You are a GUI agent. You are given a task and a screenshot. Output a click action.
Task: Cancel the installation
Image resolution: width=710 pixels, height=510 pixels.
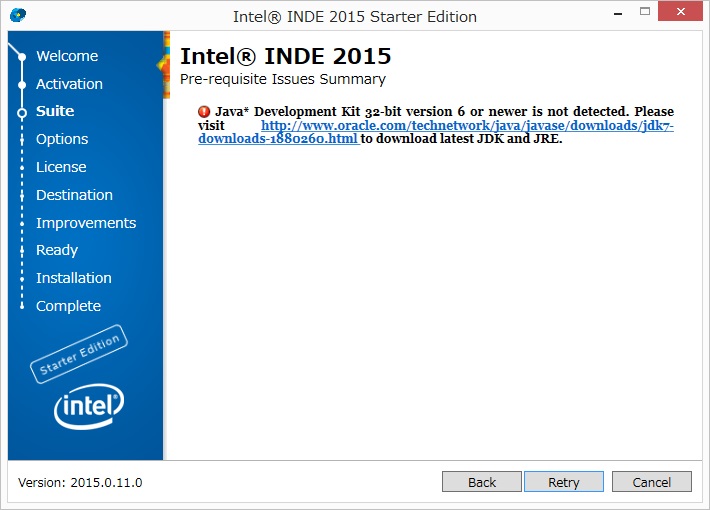(651, 482)
